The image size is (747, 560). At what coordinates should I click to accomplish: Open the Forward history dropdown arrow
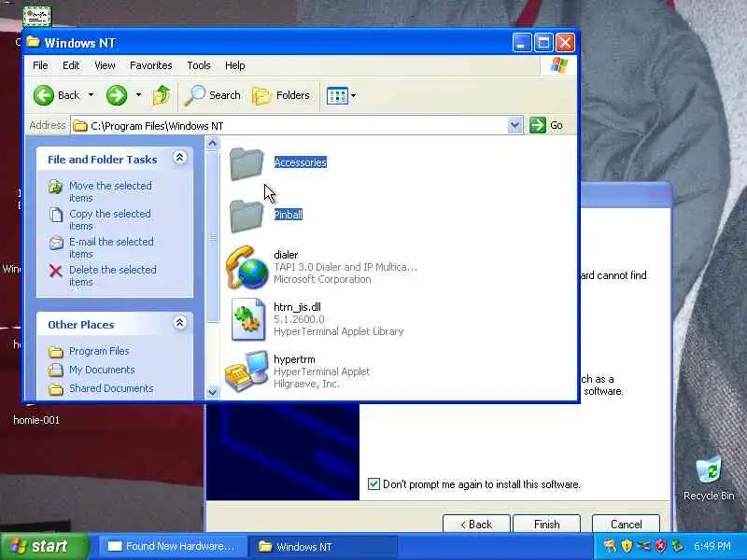pos(138,95)
